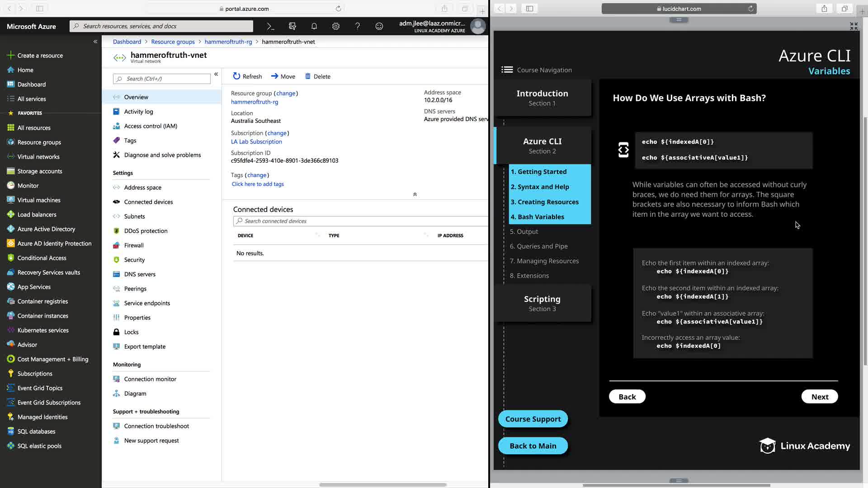Collapse the resource menu panel
Image resolution: width=868 pixels, height=488 pixels.
(216, 74)
